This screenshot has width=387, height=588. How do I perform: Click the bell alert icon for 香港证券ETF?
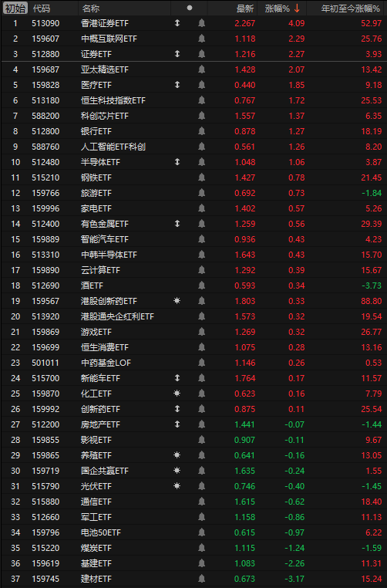(x=201, y=23)
